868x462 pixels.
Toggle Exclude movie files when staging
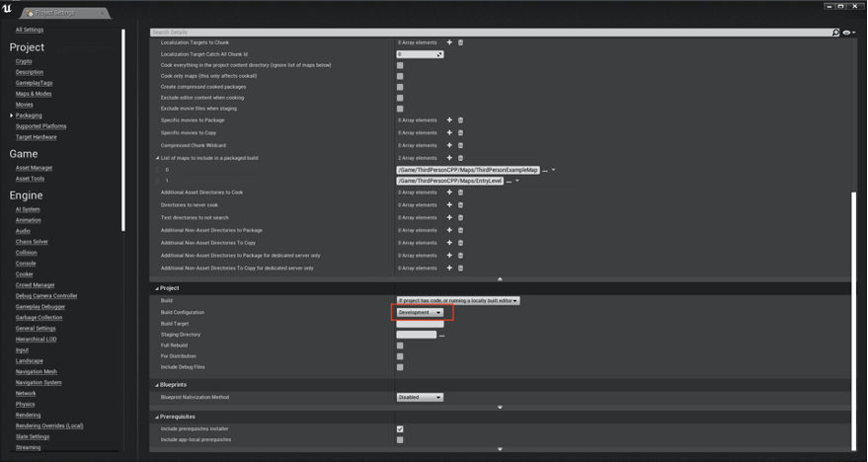400,109
